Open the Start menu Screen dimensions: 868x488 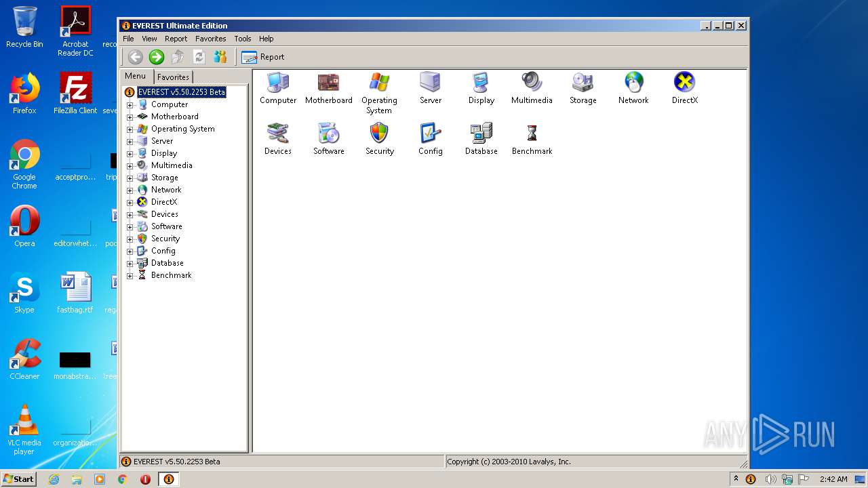click(x=18, y=479)
